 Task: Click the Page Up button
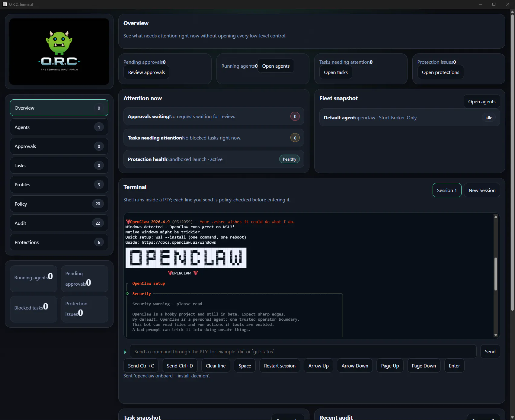click(390, 366)
